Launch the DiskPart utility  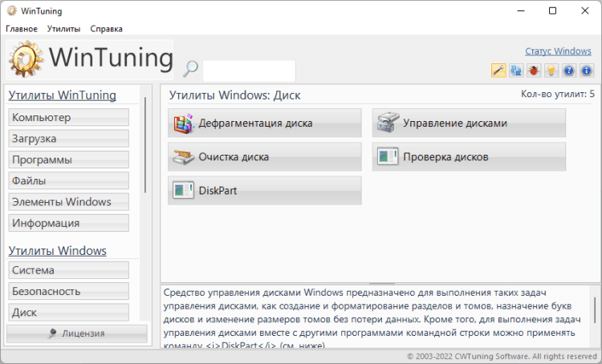(265, 190)
